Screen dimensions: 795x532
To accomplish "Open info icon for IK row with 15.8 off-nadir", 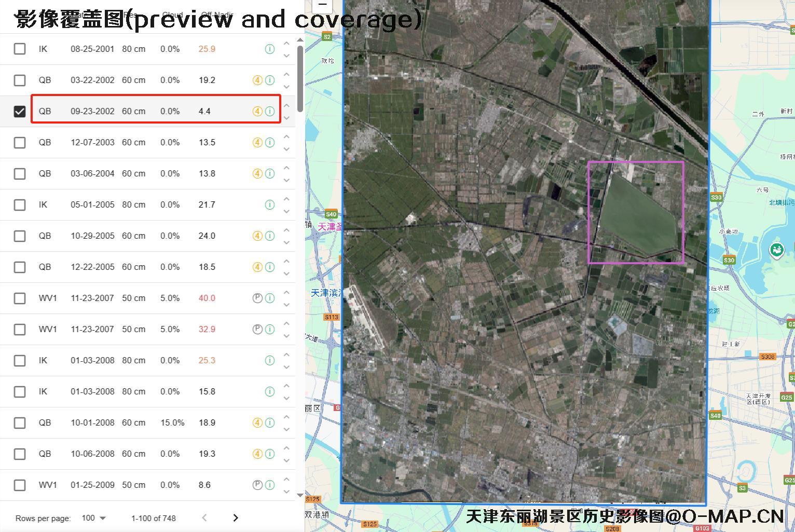I will click(x=270, y=391).
